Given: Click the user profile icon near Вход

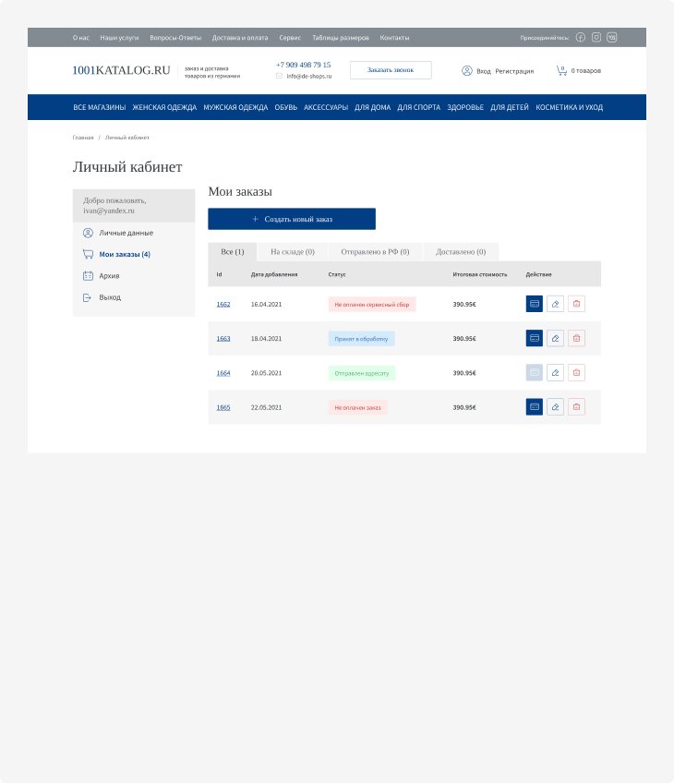Looking at the screenshot, I should tap(466, 70).
